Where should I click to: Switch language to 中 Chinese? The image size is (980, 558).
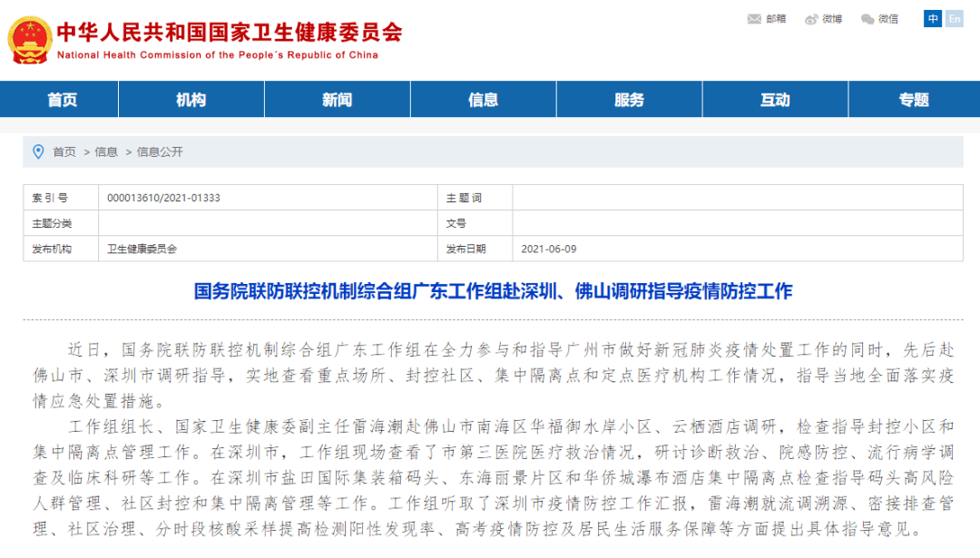(933, 19)
